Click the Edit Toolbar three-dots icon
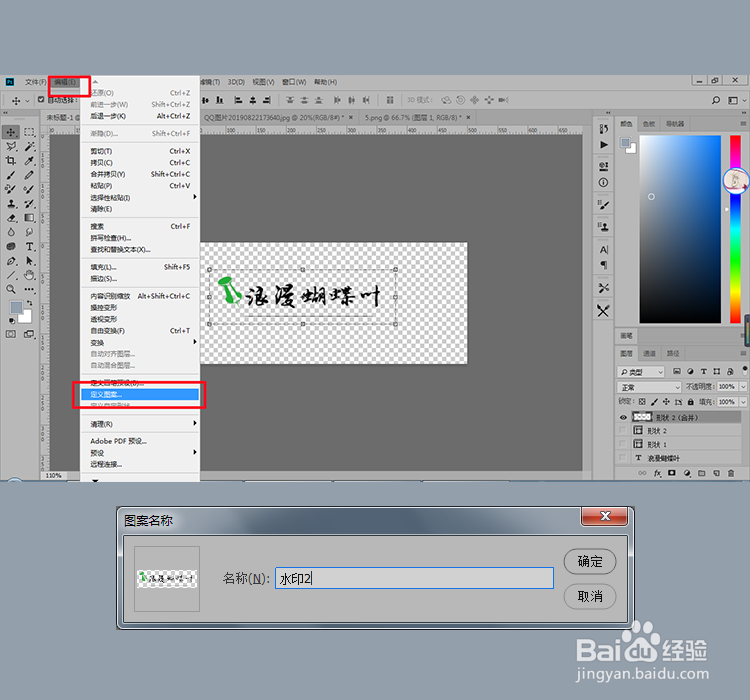The image size is (750, 700). point(29,289)
